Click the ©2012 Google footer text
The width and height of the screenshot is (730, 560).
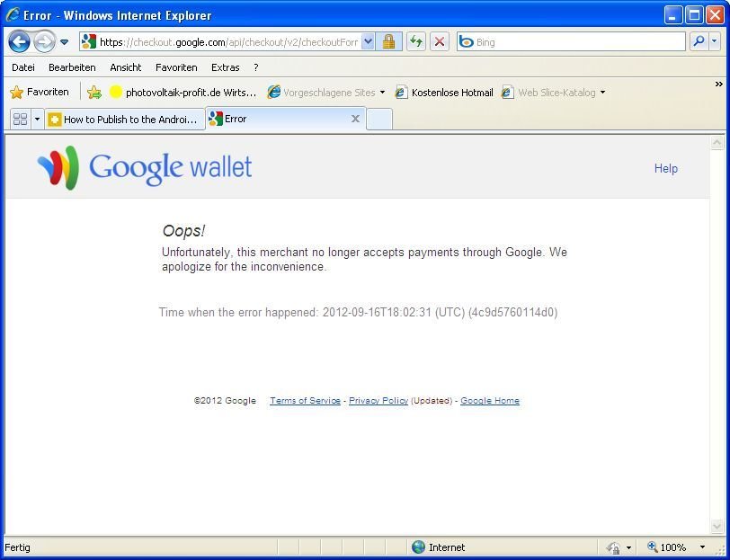[x=225, y=400]
